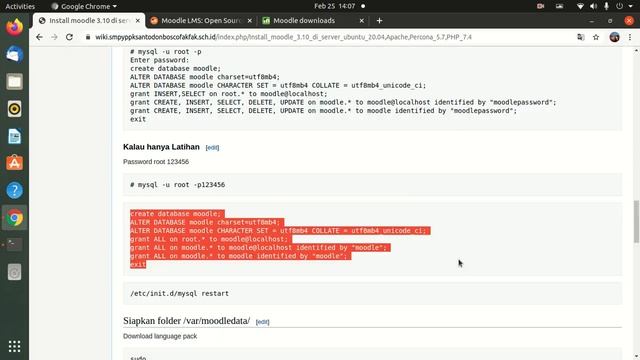Go forward in browser history

point(54,37)
